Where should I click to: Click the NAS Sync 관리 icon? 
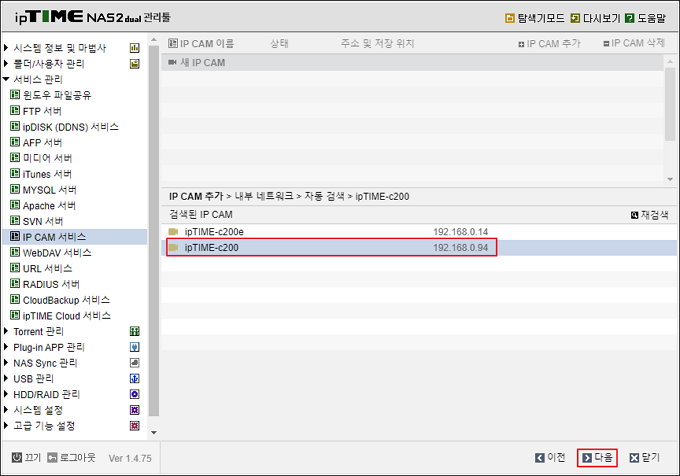coord(135,363)
